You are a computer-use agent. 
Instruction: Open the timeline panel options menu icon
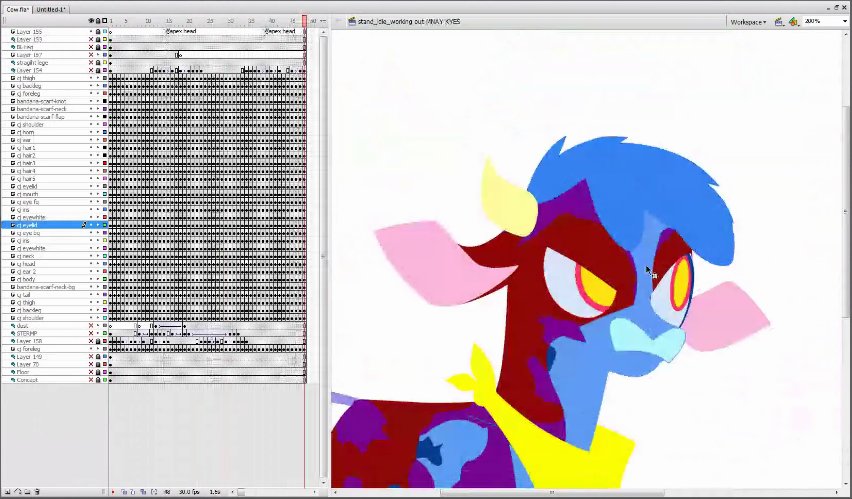(x=323, y=21)
